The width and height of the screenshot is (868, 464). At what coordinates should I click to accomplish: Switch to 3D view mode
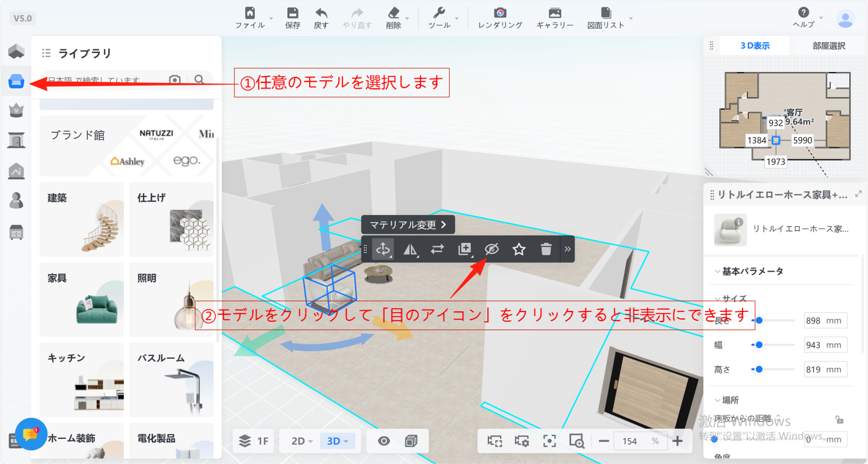tap(338, 441)
